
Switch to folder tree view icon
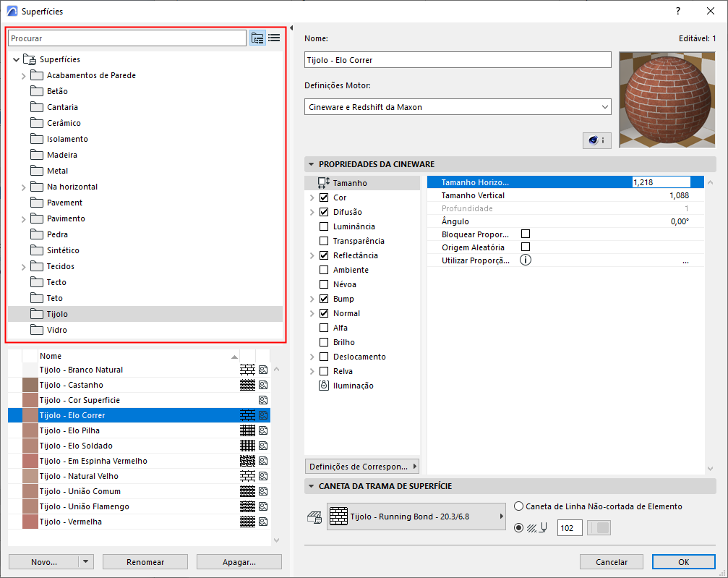(x=257, y=38)
